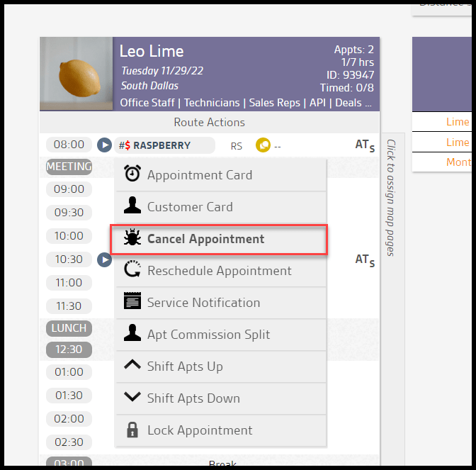Open Route Actions bar
Viewport: 476px width, 470px height.
209,123
